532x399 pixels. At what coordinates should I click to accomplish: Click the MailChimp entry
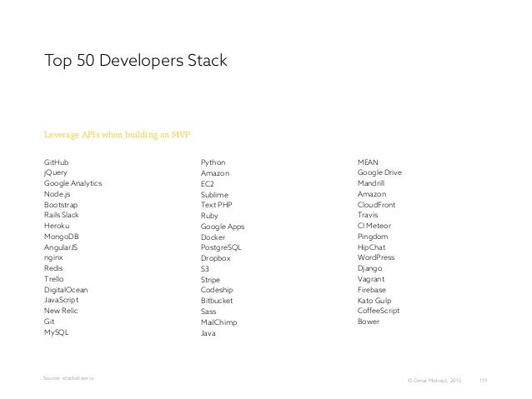coord(218,322)
